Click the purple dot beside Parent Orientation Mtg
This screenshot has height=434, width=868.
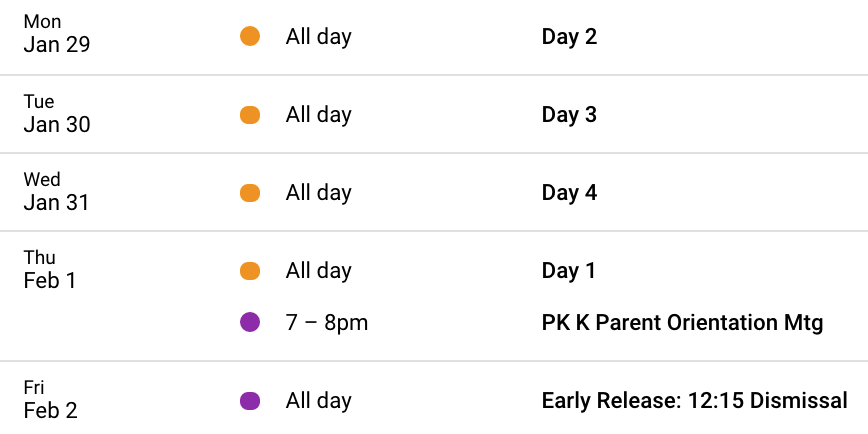pyautogui.click(x=250, y=322)
